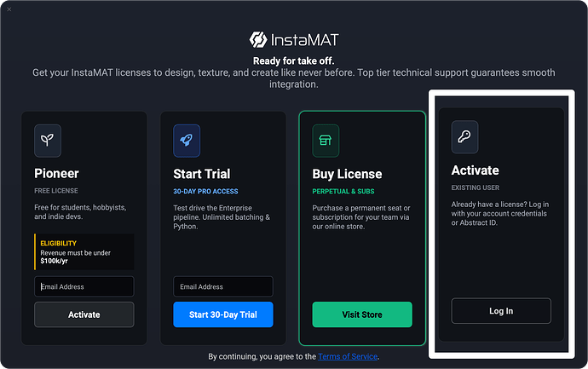Click 'Revenue must be under $100k/yr' text
The width and height of the screenshot is (588, 369).
pos(75,257)
